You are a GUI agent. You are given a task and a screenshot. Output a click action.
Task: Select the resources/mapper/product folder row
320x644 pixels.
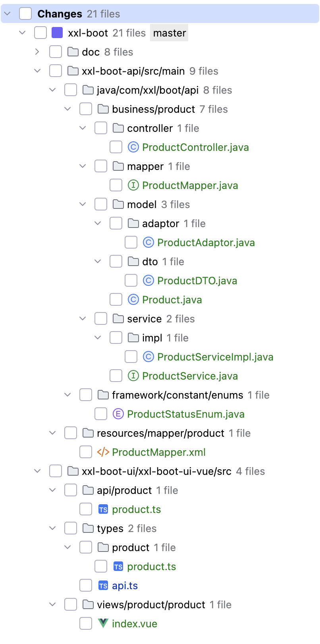point(160,433)
